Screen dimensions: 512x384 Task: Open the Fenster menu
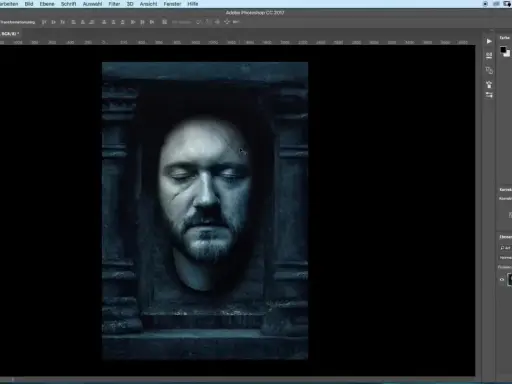pyautogui.click(x=172, y=4)
